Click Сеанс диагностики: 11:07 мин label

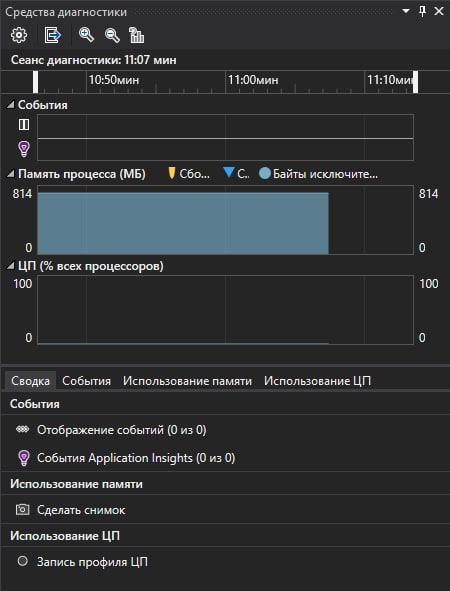[93, 60]
